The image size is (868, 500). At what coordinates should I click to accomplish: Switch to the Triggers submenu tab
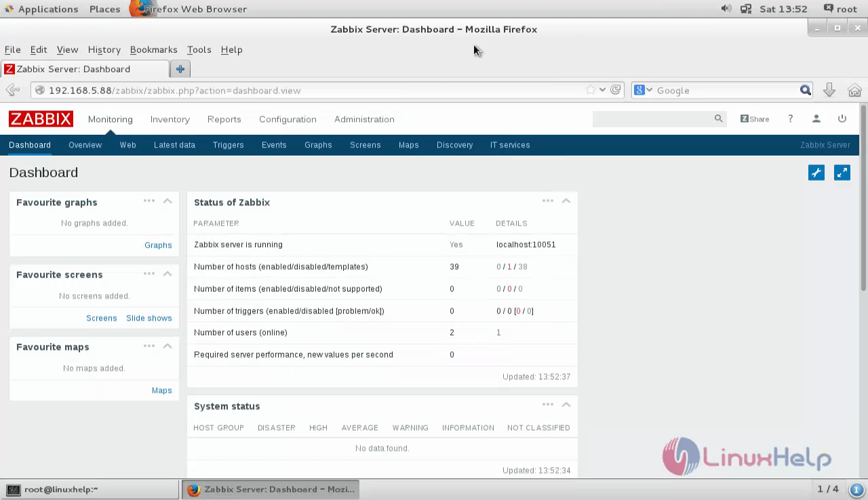(x=228, y=145)
